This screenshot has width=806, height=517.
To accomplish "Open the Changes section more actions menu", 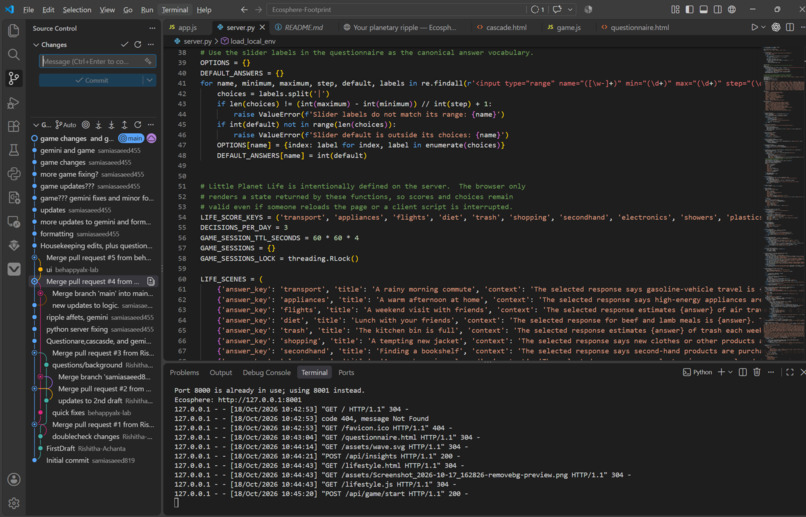I will 151,45.
